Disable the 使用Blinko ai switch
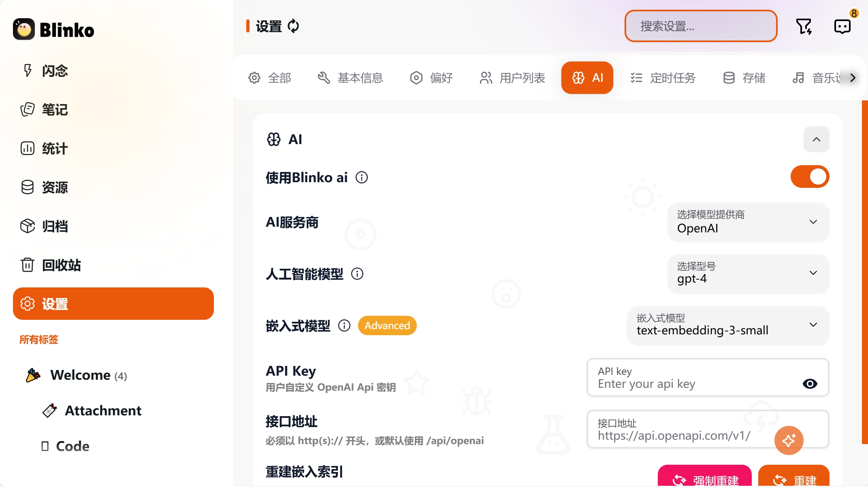Screen dimensions: 868x487 click(x=810, y=177)
